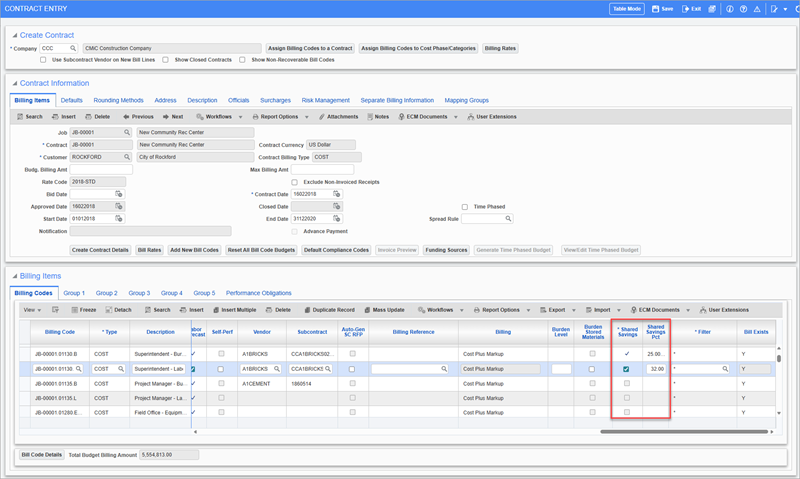800x479 pixels.
Task: Toggle Use Subcontract Vendor on New Bill Lines
Action: click(43, 60)
